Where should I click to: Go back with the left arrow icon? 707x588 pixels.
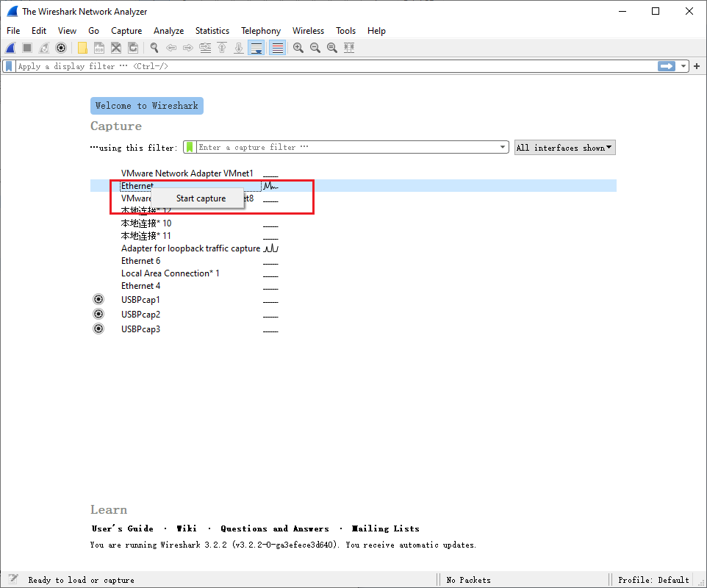[171, 48]
